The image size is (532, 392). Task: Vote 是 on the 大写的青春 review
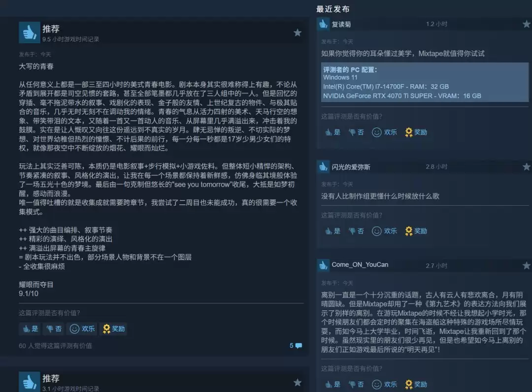tap(30, 328)
